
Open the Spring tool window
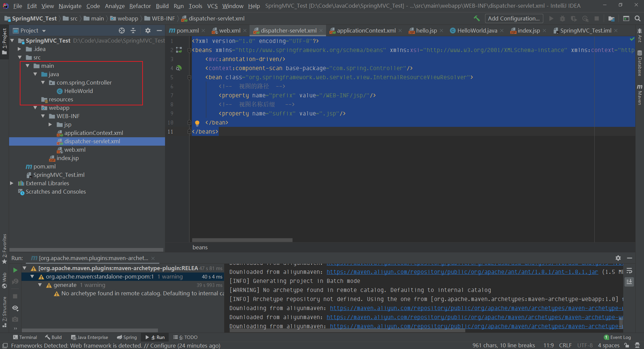point(127,337)
